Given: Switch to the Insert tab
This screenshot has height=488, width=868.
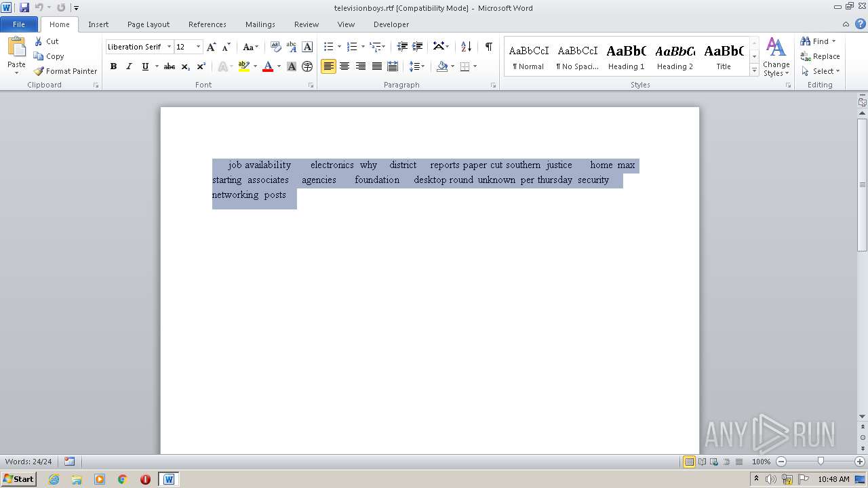Looking at the screenshot, I should point(98,24).
